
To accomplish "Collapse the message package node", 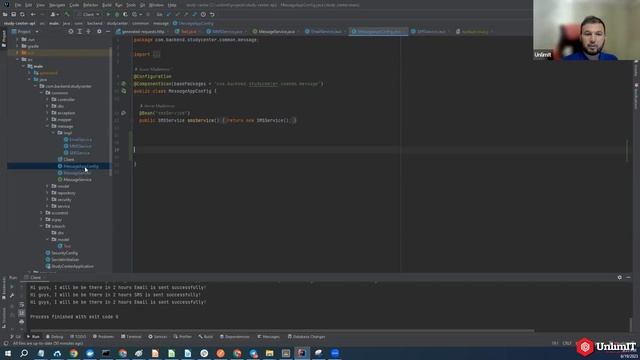I will (x=47, y=126).
